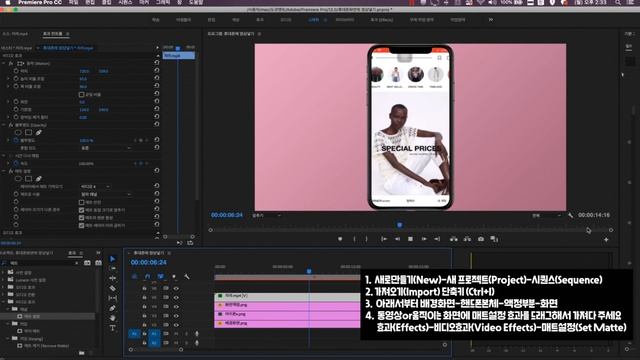This screenshot has height=360, width=640.
Task: Toggle eye visibility on the top video track
Action: coord(176,288)
